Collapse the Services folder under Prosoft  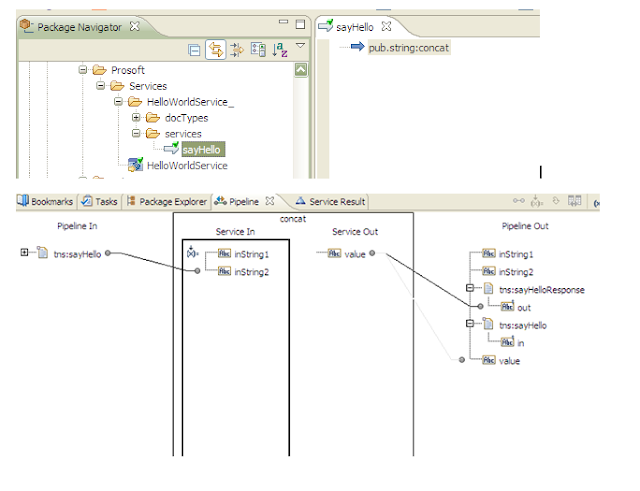(101, 86)
